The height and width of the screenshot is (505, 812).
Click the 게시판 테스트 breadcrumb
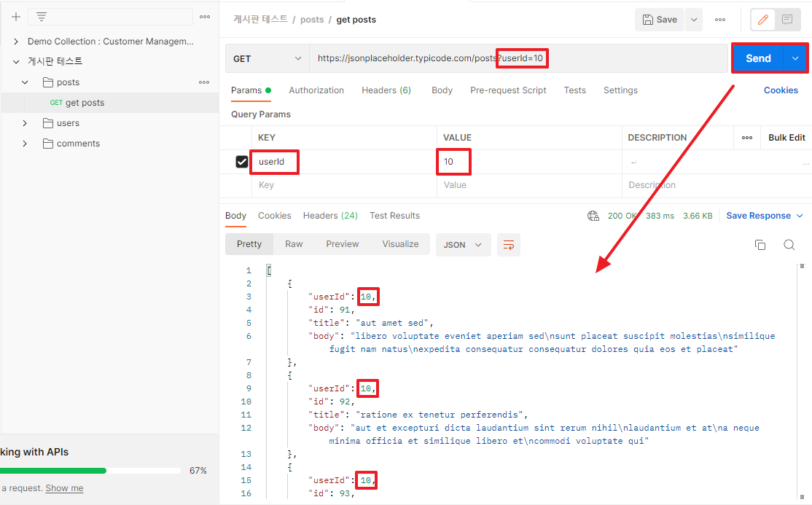tap(260, 19)
